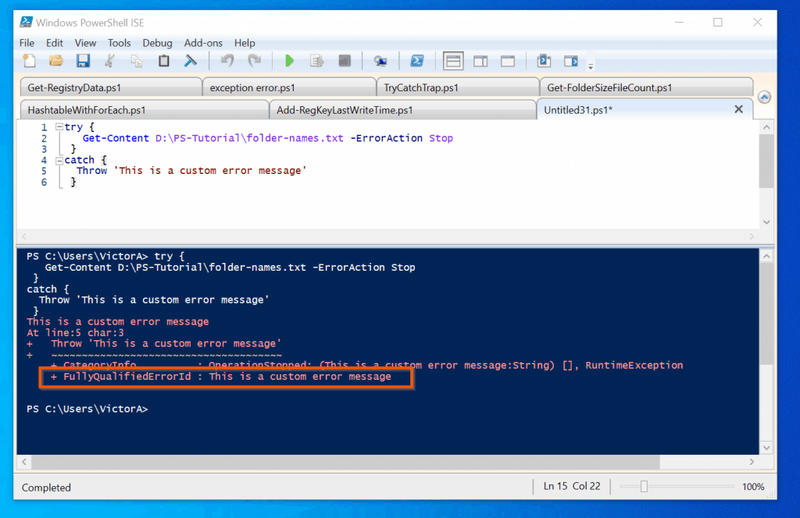This screenshot has width=800, height=518.
Task: Switch to exception error.ps1 tab
Action: (289, 87)
